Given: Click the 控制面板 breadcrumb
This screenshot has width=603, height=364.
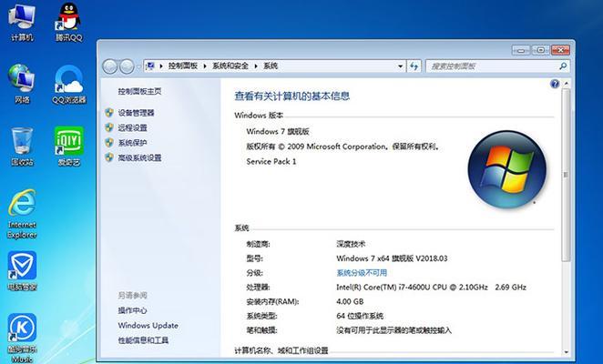Looking at the screenshot, I should (x=183, y=66).
